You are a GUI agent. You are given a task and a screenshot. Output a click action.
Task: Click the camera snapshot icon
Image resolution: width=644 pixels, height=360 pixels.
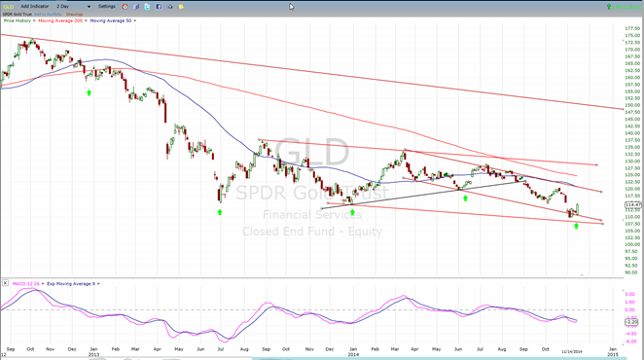click(x=170, y=7)
